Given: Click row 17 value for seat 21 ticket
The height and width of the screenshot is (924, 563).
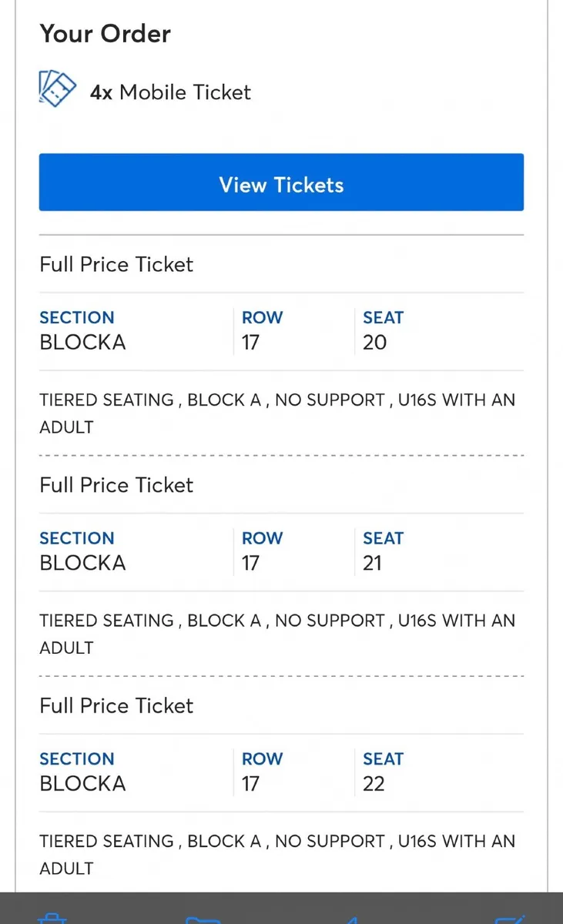Looking at the screenshot, I should click(x=250, y=563).
